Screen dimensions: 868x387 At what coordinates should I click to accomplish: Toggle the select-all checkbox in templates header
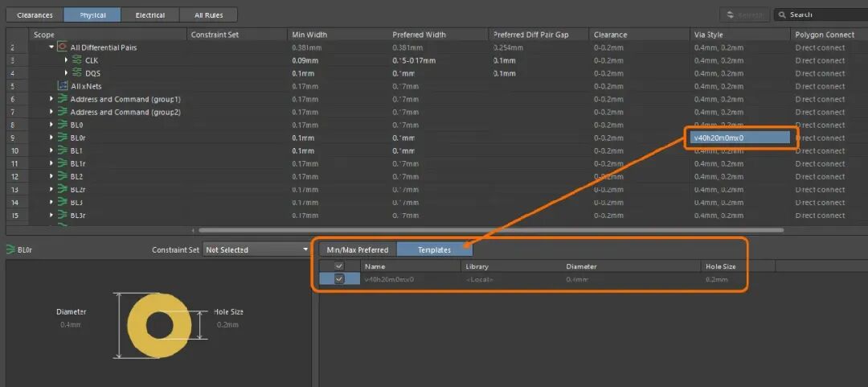[339, 266]
